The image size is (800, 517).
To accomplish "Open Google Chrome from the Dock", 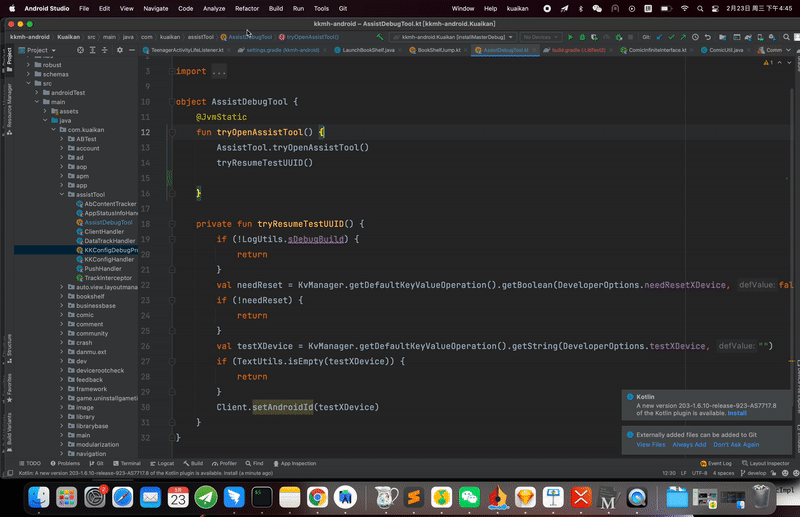I will click(317, 497).
